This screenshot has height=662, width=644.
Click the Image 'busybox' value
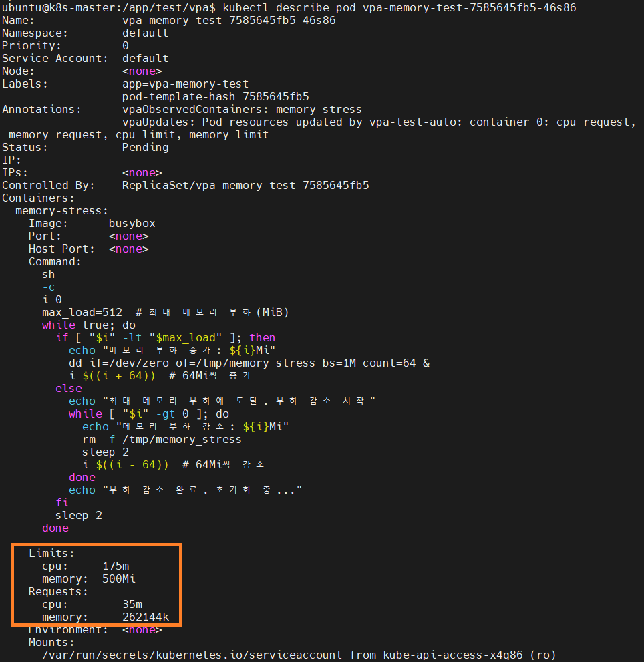pyautogui.click(x=132, y=223)
